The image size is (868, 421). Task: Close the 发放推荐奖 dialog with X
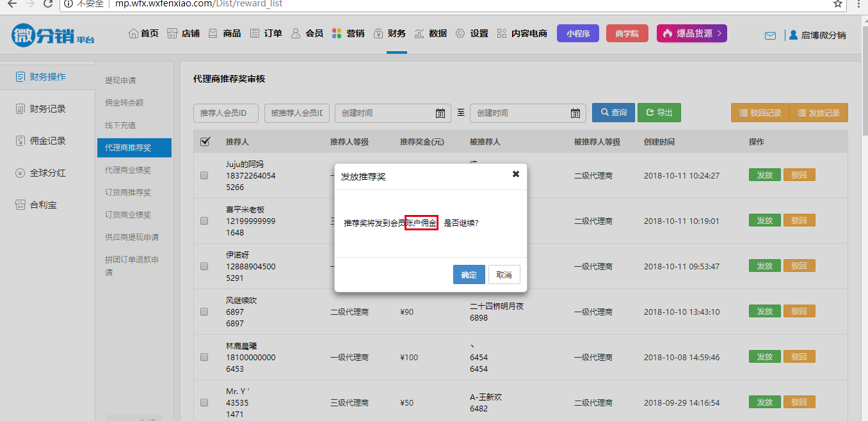(x=515, y=174)
